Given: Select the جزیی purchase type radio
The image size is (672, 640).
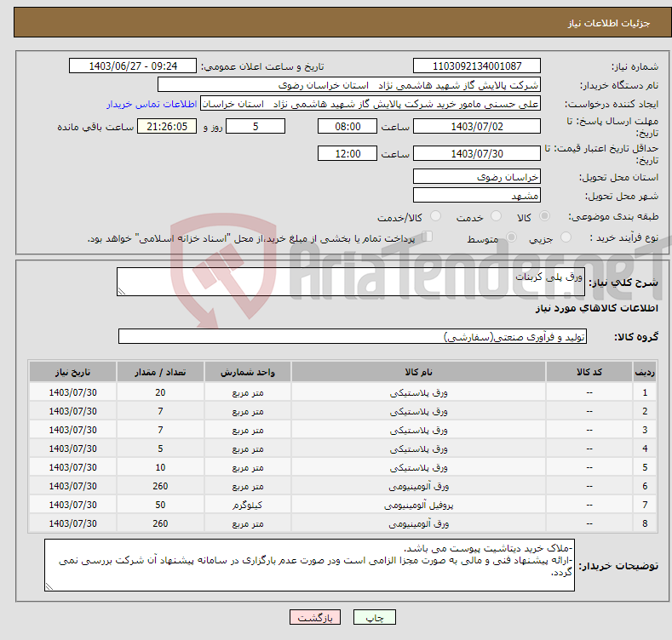Looking at the screenshot, I should 566,237.
